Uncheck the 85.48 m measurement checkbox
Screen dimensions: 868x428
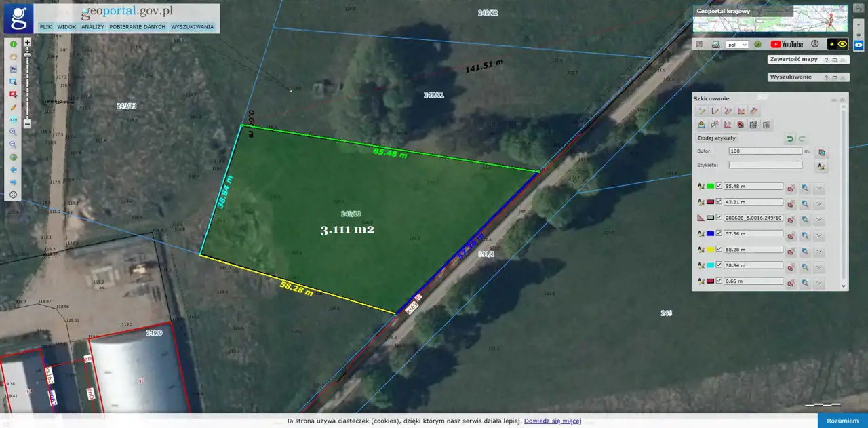(719, 186)
